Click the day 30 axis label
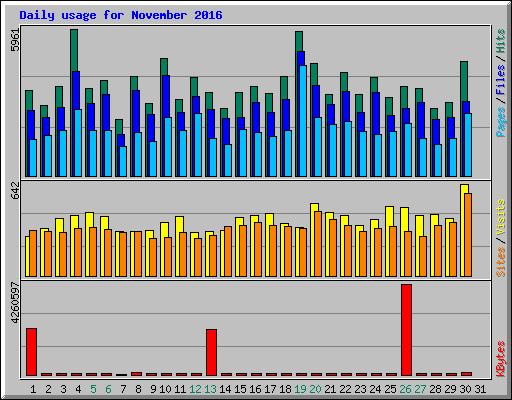The height and width of the screenshot is (400, 512). coord(465,389)
